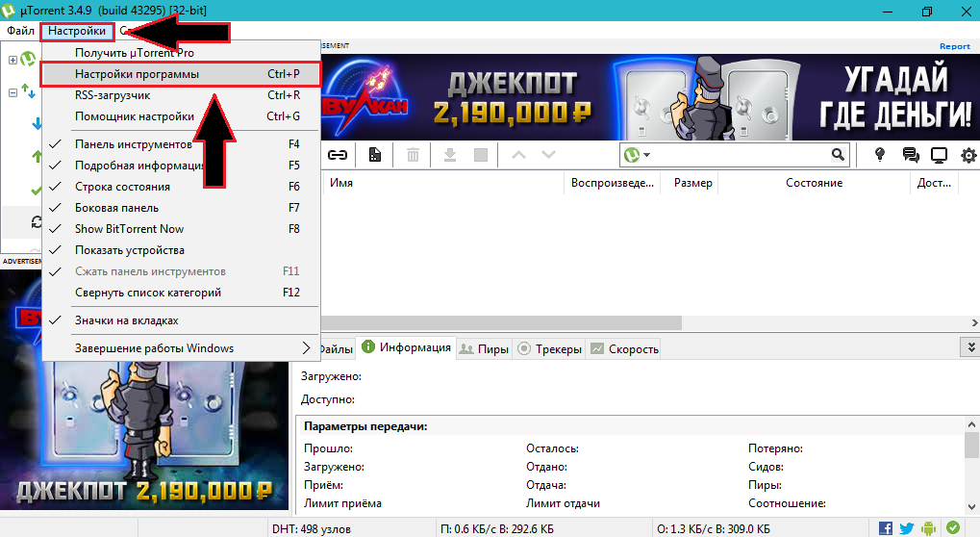Select Настройки программы menu entry
This screenshot has width=980, height=537.
(181, 74)
